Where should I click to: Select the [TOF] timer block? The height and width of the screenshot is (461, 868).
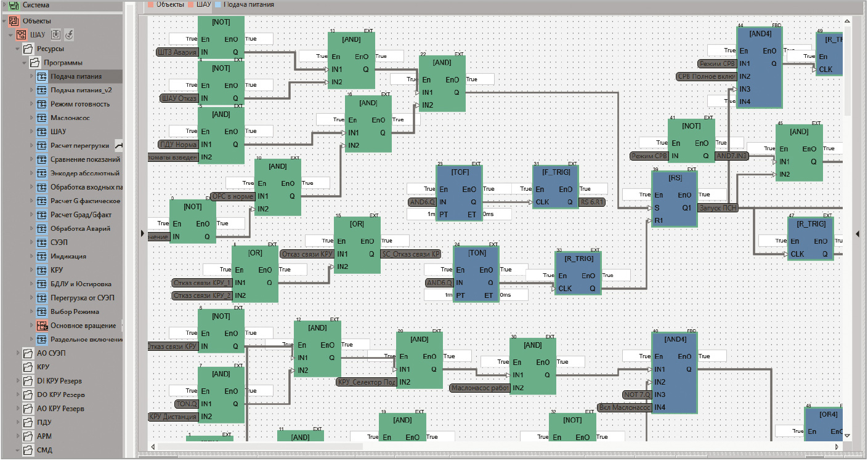459,193
